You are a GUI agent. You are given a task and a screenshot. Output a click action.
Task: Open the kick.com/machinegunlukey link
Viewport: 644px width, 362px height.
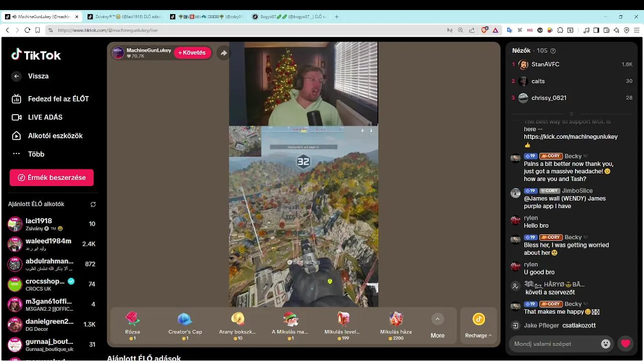pos(571,137)
